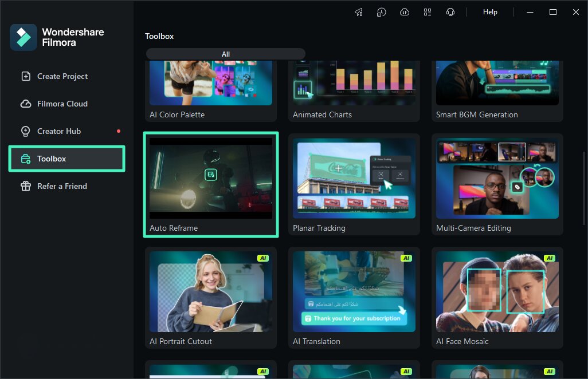Click the Creator Hub lightbulb icon
The width and height of the screenshot is (588, 379).
pyautogui.click(x=25, y=131)
